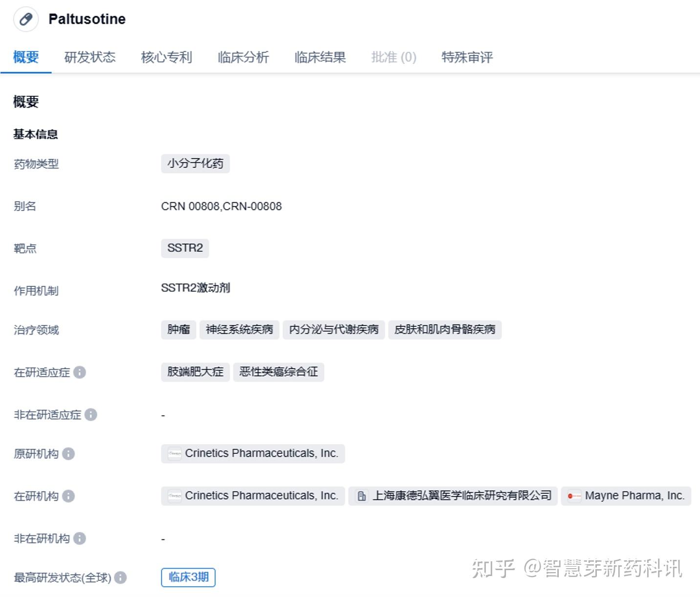Click the 临床3期 status button
The width and height of the screenshot is (700, 597).
coord(188,577)
